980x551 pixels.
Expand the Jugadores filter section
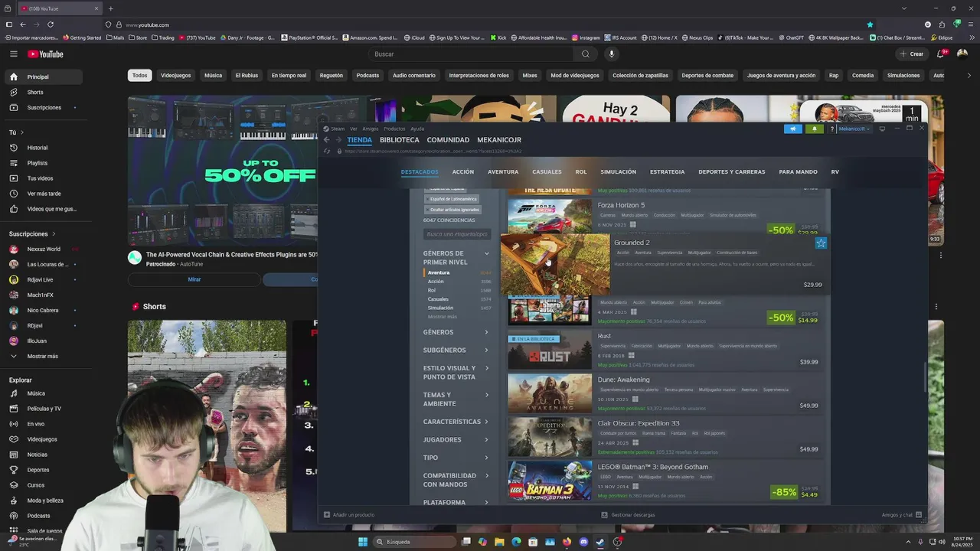click(456, 440)
